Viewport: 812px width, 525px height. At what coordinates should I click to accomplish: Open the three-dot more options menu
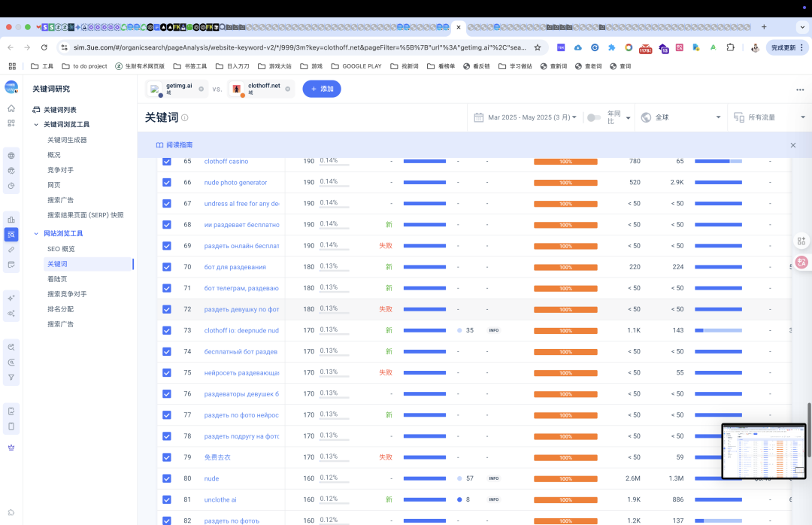point(800,90)
